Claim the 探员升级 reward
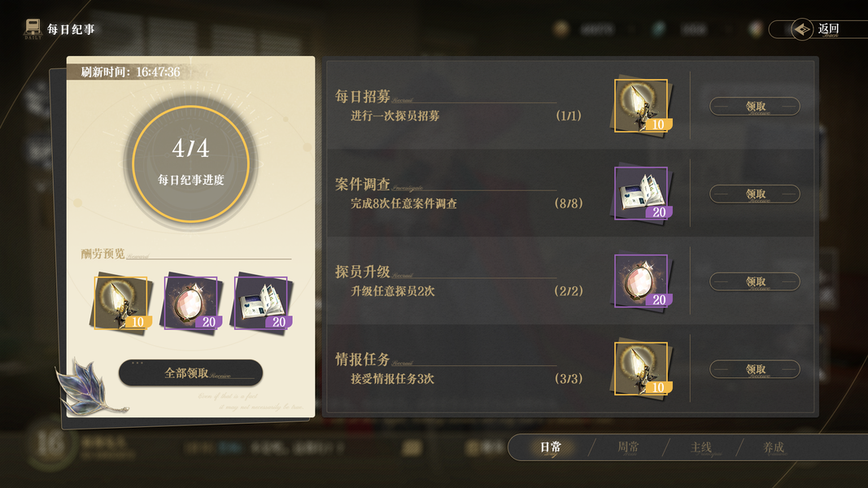Image resolution: width=868 pixels, height=488 pixels. [x=755, y=281]
